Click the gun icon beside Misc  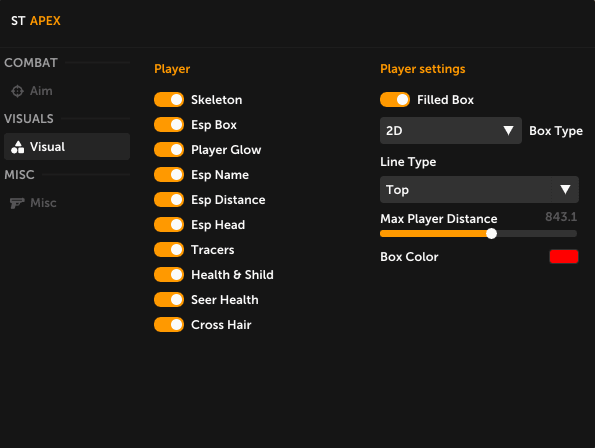[17, 203]
